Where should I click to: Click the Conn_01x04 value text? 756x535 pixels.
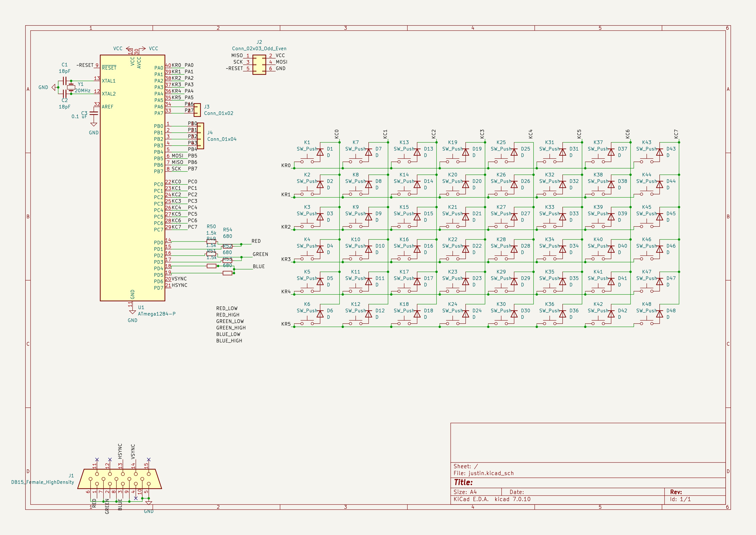click(222, 139)
